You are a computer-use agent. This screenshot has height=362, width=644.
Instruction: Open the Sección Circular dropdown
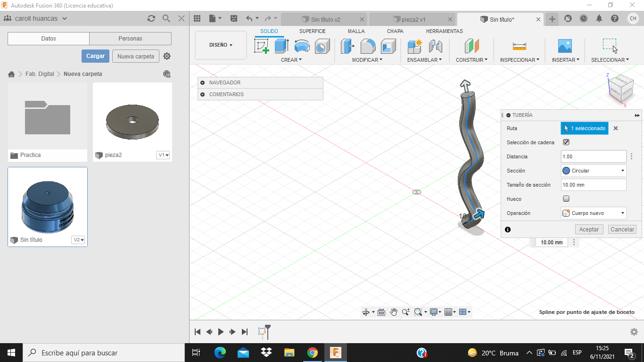point(594,171)
